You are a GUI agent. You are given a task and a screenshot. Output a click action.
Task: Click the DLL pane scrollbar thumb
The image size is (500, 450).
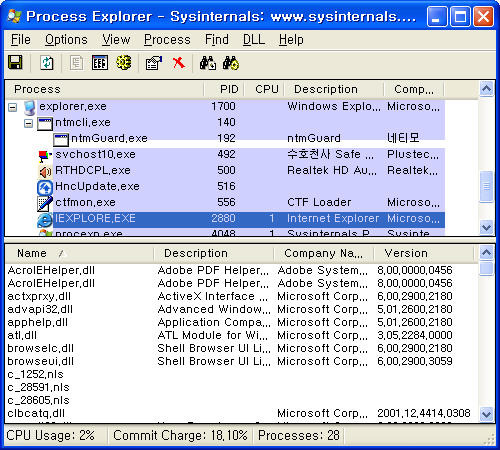(487, 269)
